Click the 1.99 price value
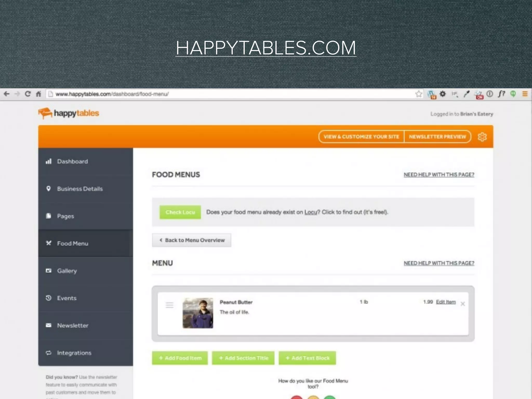Viewport: 532px width, 399px height. pyautogui.click(x=428, y=302)
